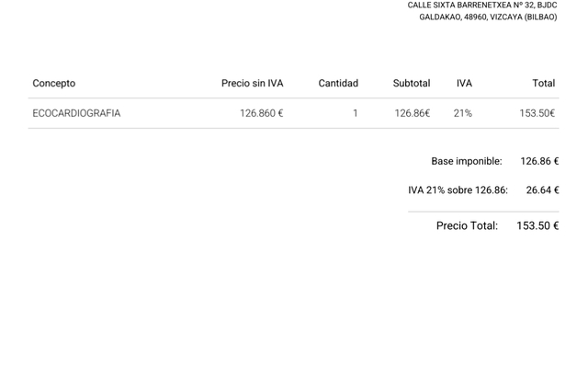Select the amount next to Precio Total
This screenshot has width=588, height=368.
(x=537, y=225)
